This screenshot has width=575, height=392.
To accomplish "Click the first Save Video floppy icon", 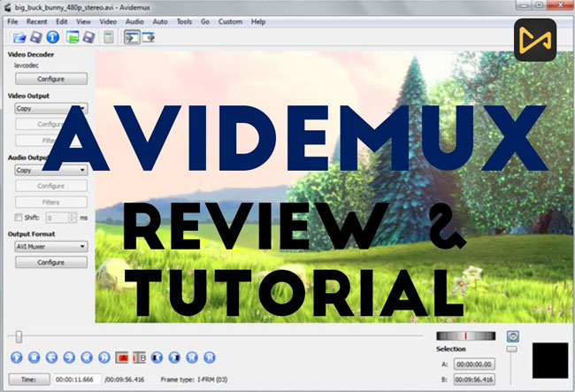I will [36, 37].
